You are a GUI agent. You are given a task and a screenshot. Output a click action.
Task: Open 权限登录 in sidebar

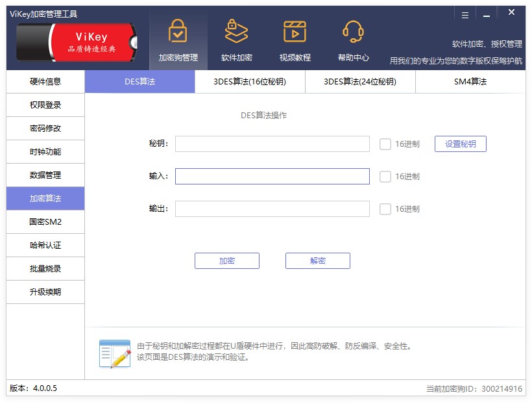click(45, 105)
